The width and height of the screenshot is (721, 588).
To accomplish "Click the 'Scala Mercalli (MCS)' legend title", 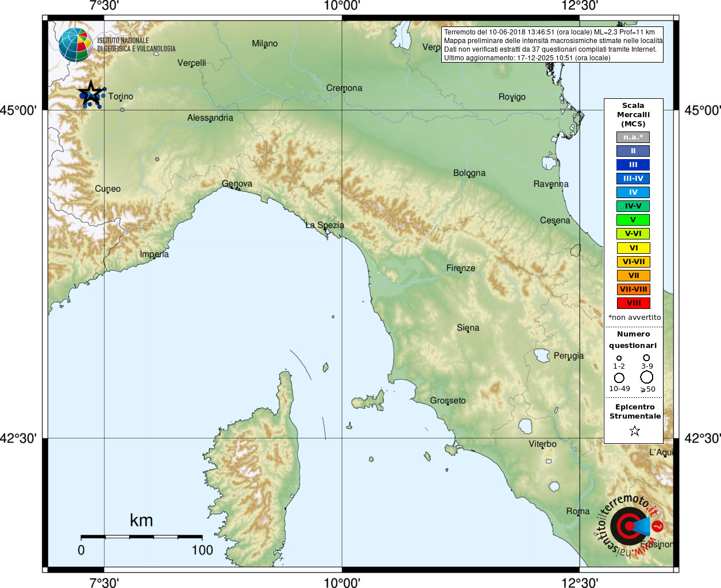I will pos(633,114).
